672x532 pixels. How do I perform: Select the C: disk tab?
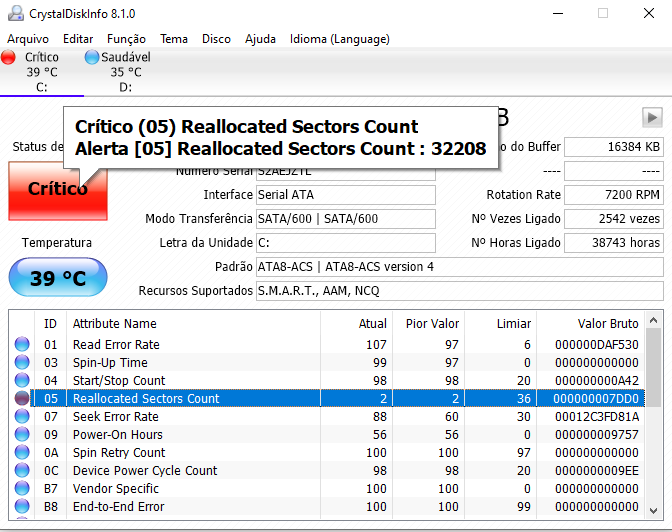click(x=42, y=72)
